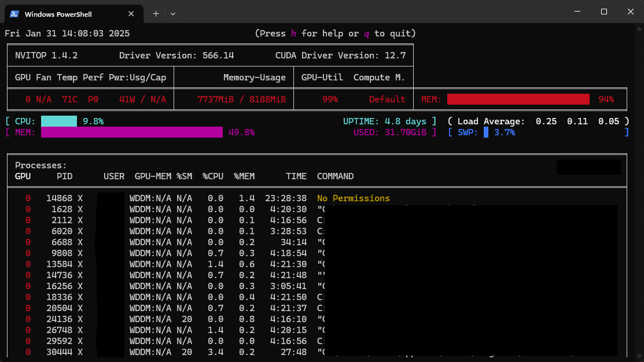Click the blue SWP usage bar
This screenshot has width=644, height=362.
click(x=486, y=132)
